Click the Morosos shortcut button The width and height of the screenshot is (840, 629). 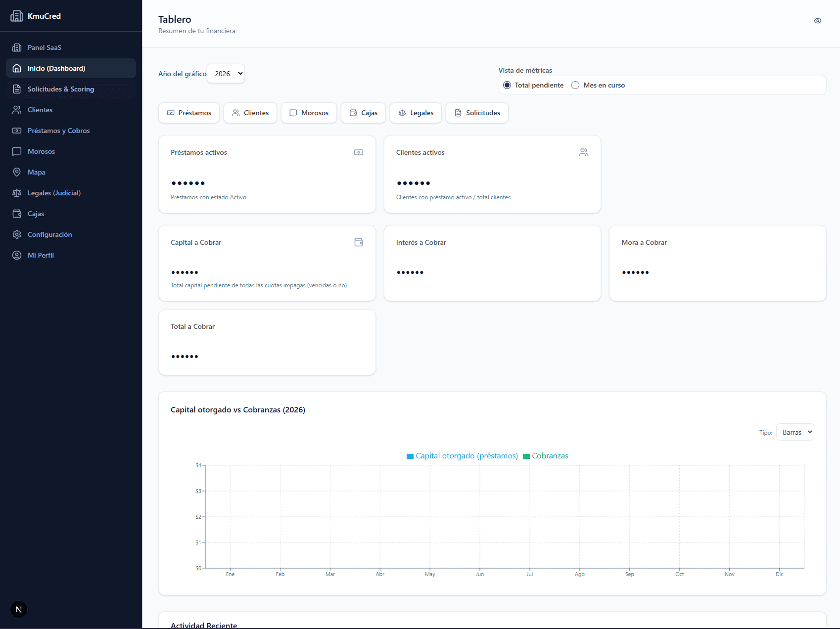click(309, 113)
